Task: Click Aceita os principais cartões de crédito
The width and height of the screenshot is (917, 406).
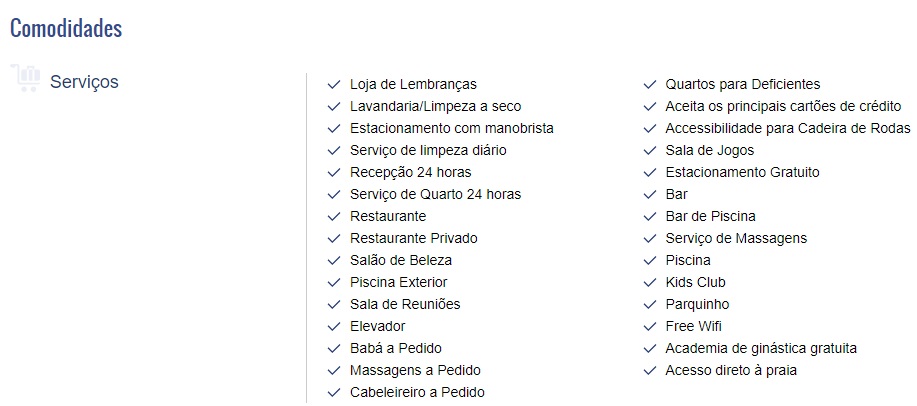Action: pyautogui.click(x=783, y=106)
